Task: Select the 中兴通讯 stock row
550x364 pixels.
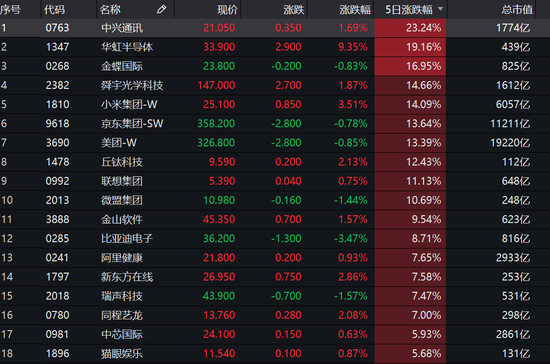Action: pyautogui.click(x=275, y=28)
